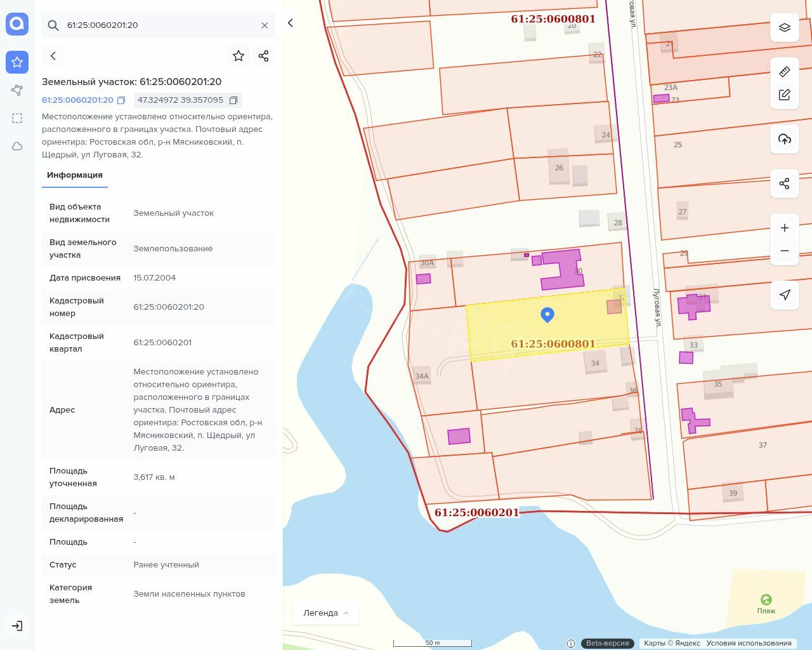The image size is (812, 650).
Task: Open the map layers panel
Action: 784,27
